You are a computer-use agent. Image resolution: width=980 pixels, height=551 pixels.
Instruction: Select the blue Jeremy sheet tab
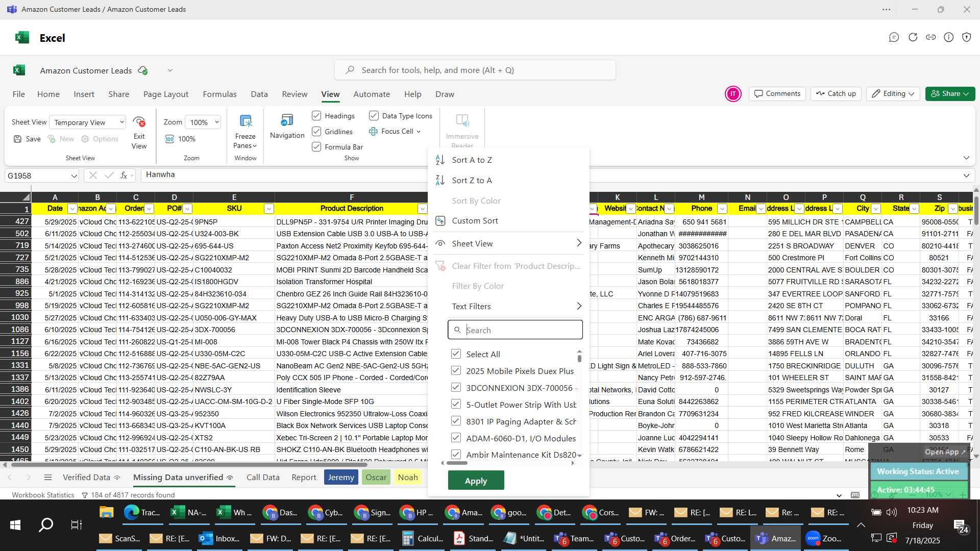pos(341,478)
